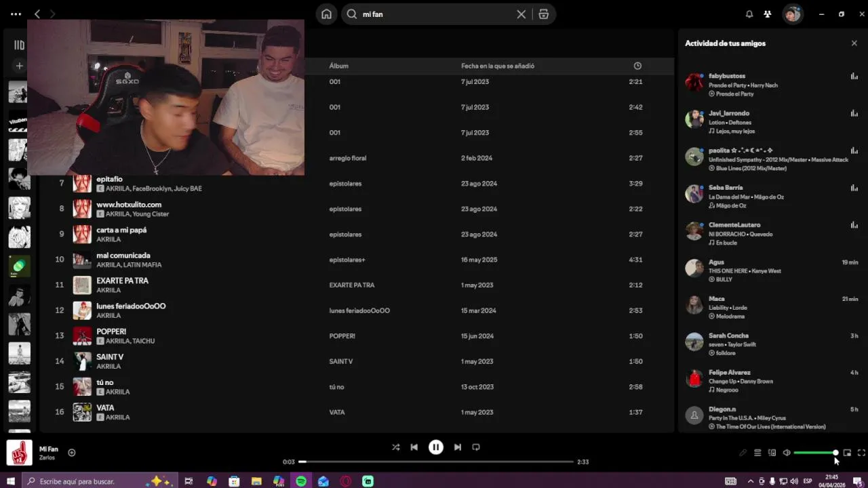Open the arreglo floral album link
This screenshot has width=868, height=488.
pos(348,158)
